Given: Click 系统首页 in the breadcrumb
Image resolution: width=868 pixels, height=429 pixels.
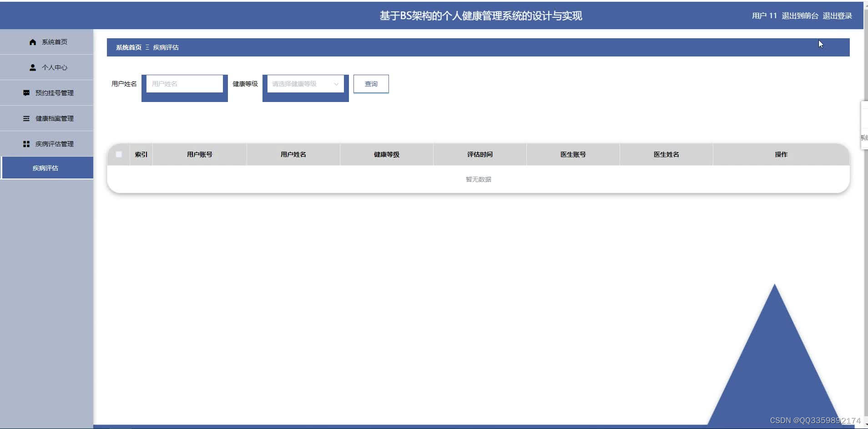Looking at the screenshot, I should point(129,47).
